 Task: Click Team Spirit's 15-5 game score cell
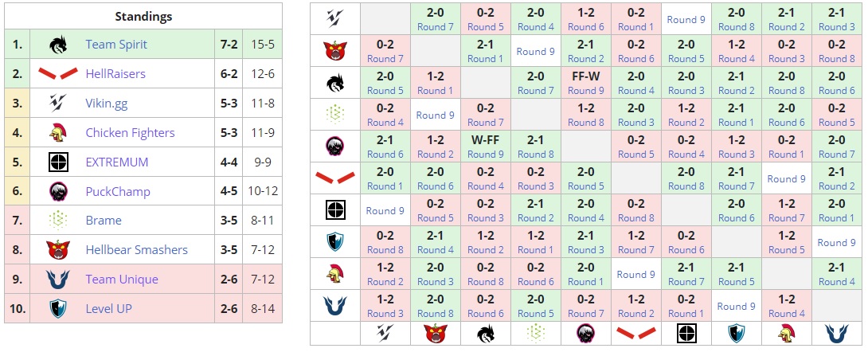[262, 45]
